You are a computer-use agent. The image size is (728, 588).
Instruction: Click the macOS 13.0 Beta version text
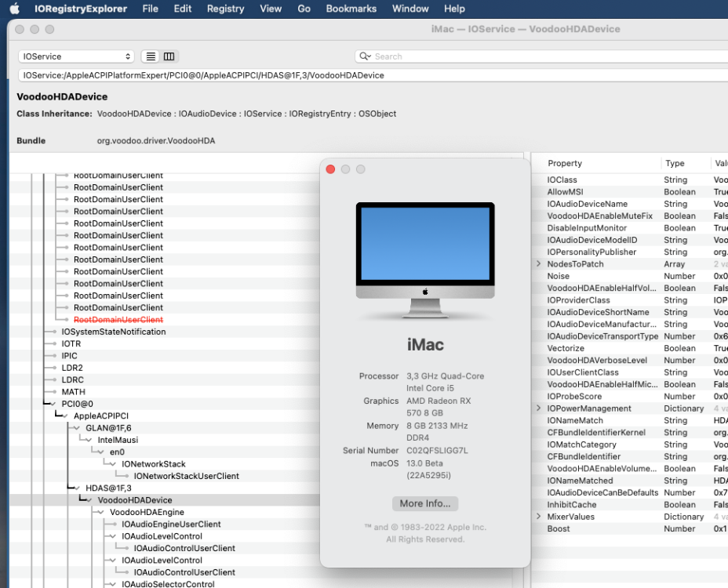pyautogui.click(x=428, y=469)
